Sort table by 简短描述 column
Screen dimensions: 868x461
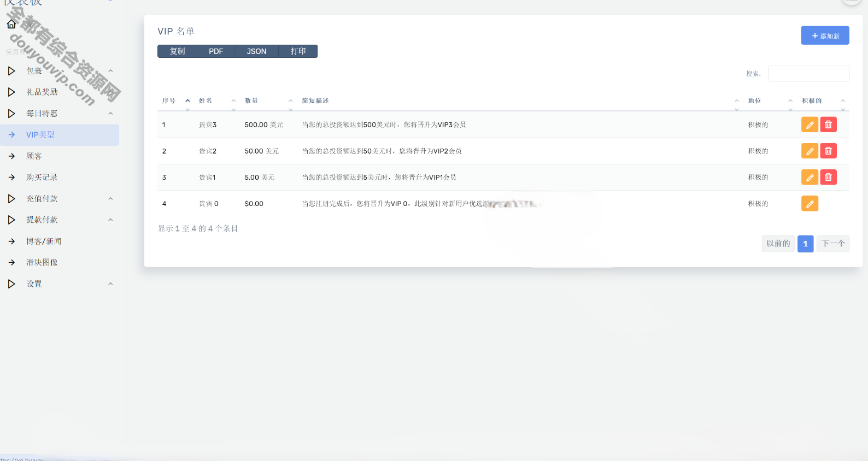pos(520,101)
